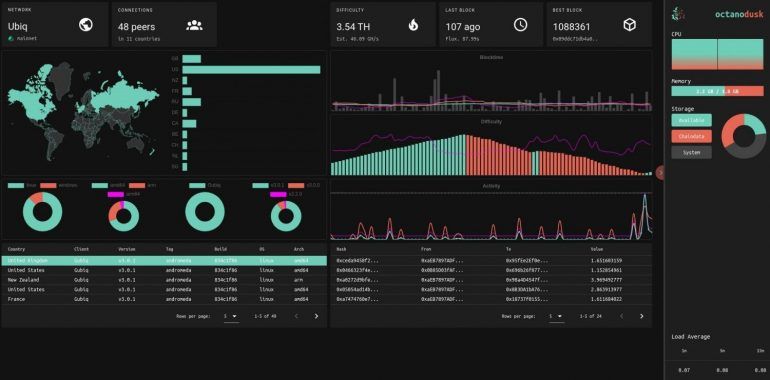
Task: Click the memory usage bar in the sidebar
Action: tap(717, 91)
